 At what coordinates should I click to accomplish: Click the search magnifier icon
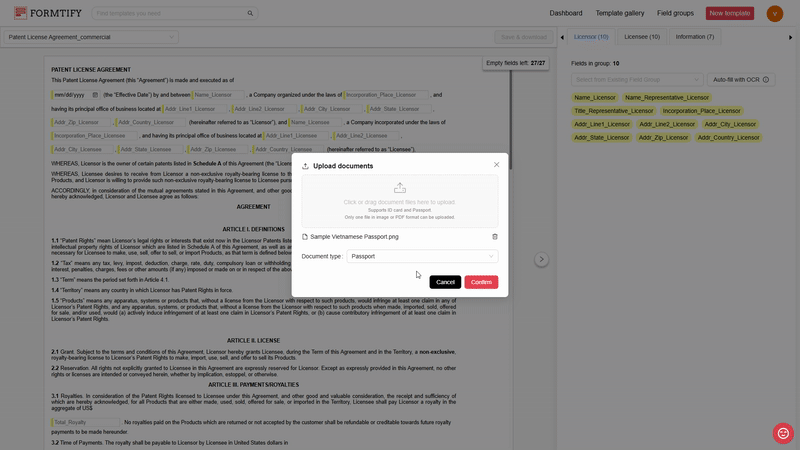click(x=250, y=14)
